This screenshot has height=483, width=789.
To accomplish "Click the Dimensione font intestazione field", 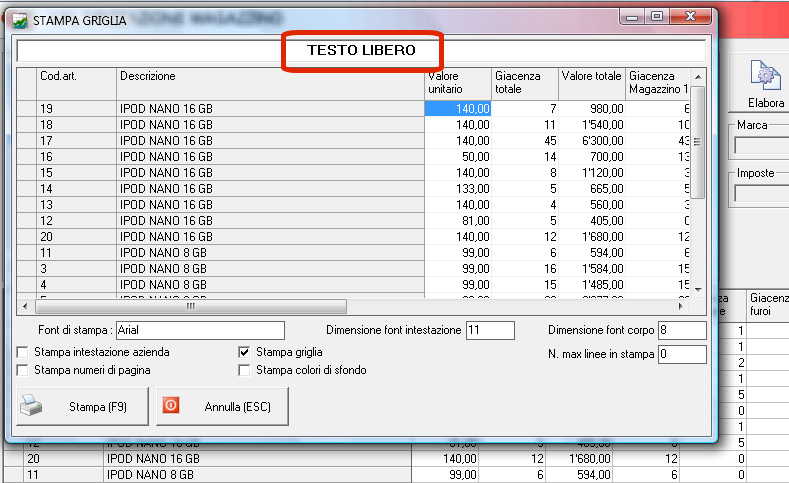I will (x=490, y=330).
